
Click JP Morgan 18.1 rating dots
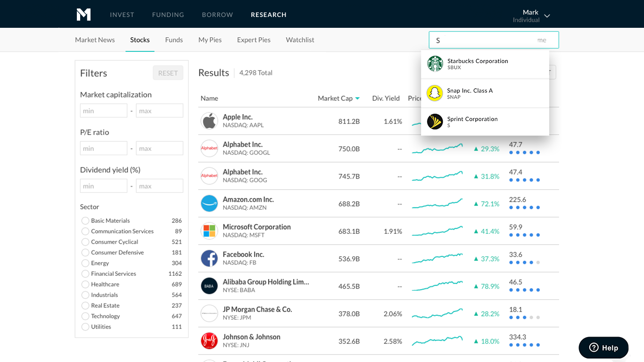pos(524,318)
